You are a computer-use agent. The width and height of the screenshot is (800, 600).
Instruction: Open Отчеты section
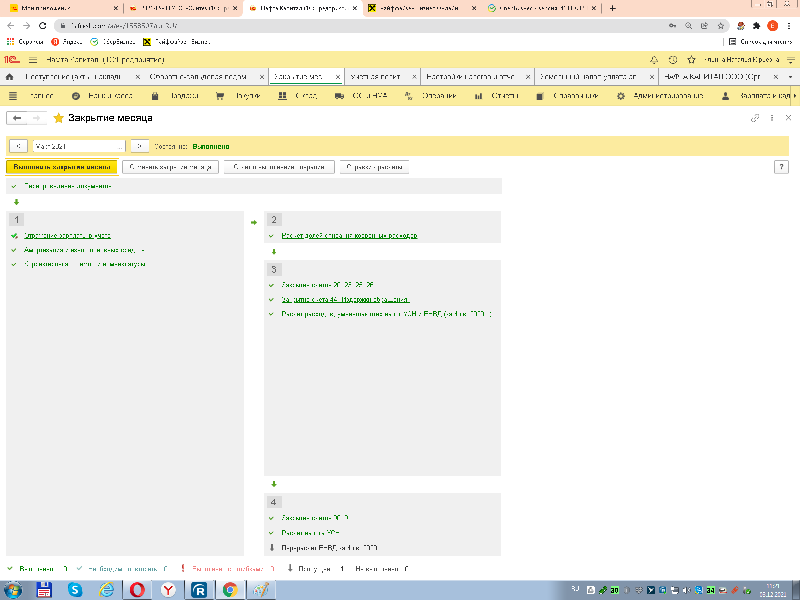point(496,95)
